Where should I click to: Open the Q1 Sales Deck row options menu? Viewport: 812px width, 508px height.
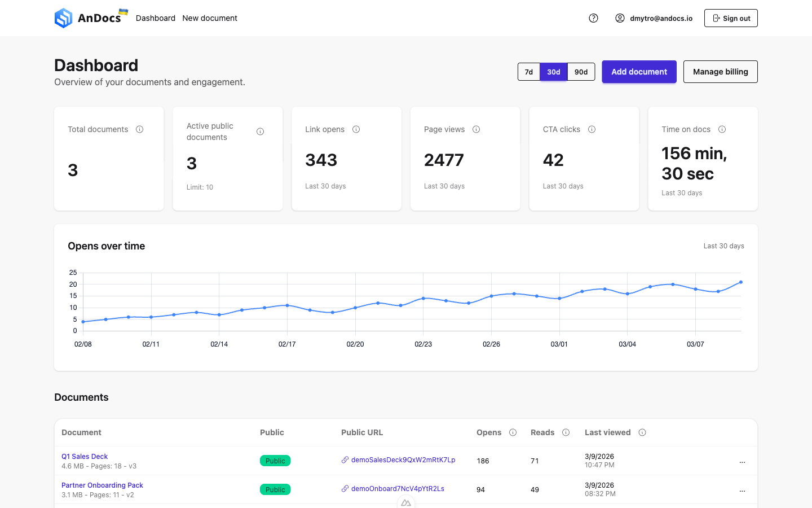point(742,461)
